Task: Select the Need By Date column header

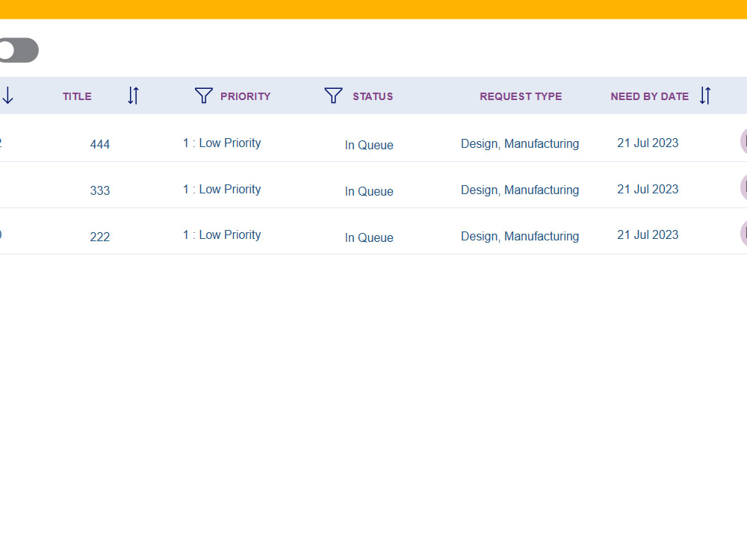Action: pos(650,96)
